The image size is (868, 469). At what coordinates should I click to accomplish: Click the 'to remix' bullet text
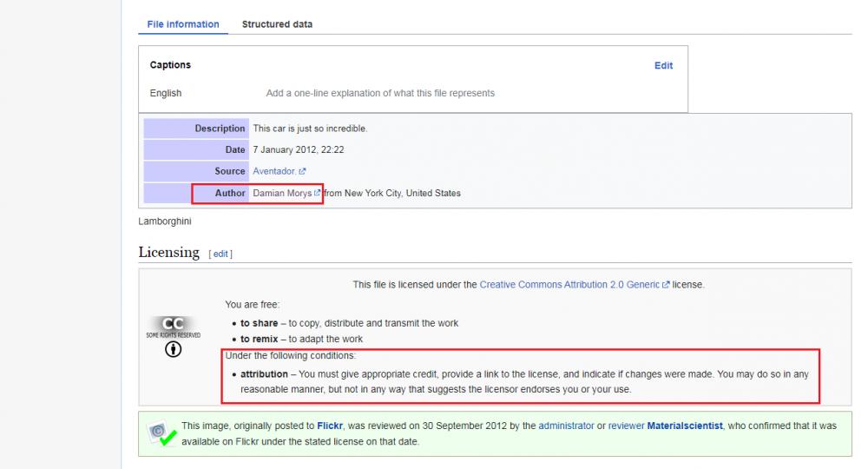301,339
